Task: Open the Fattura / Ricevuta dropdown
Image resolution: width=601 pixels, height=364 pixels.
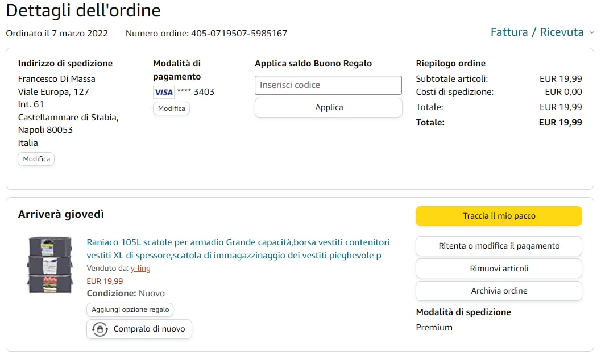Action: point(537,32)
